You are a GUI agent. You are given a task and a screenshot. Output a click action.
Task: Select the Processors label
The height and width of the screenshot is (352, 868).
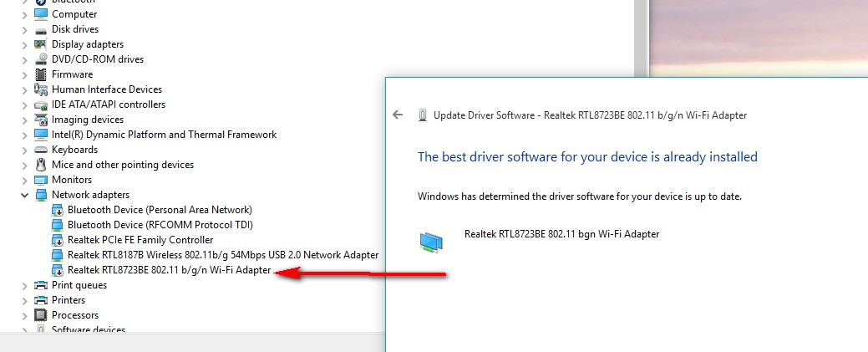click(74, 315)
